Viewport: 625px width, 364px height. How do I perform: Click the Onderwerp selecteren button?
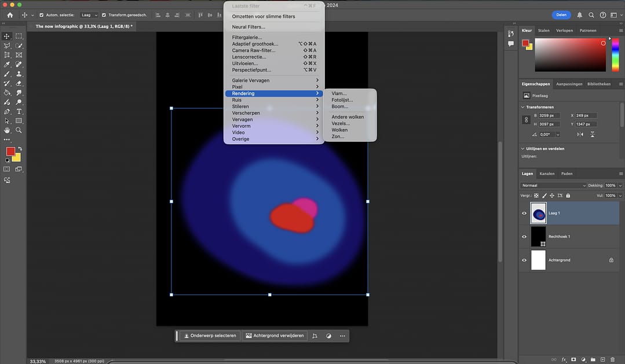209,336
